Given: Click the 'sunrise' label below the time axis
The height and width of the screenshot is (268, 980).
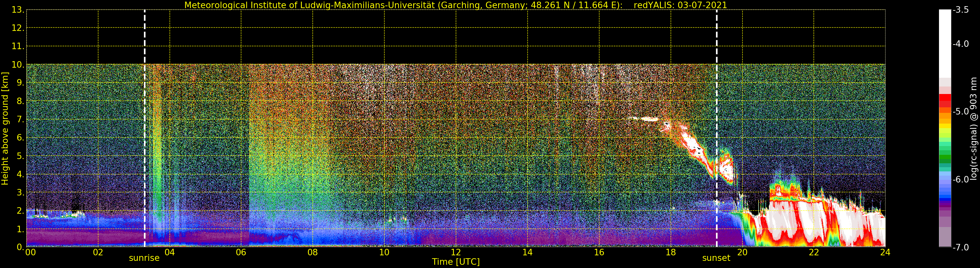Looking at the screenshot, I should tap(144, 258).
